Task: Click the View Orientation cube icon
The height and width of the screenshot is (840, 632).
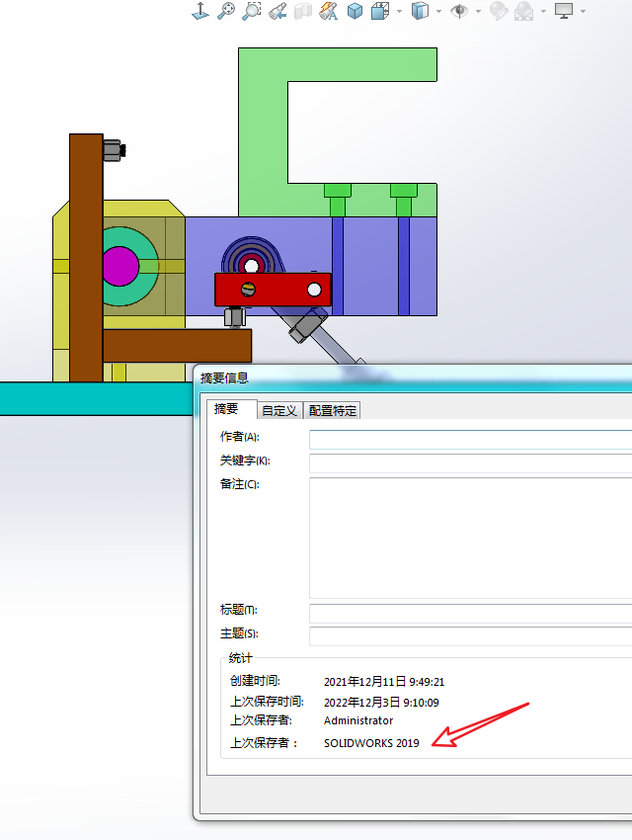Action: (380, 11)
